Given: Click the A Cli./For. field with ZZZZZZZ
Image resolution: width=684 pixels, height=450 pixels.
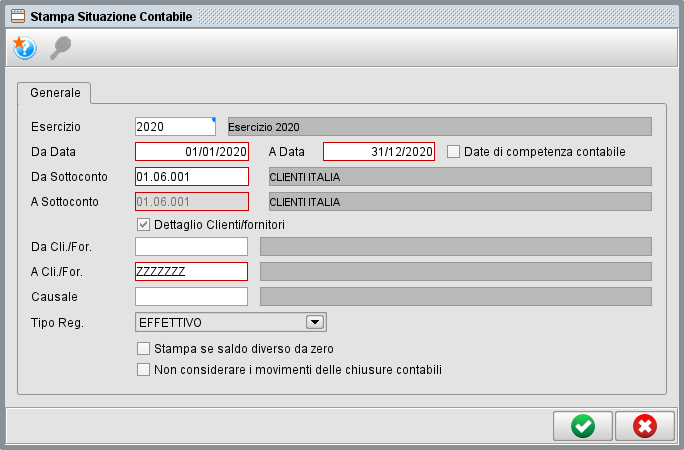Looking at the screenshot, I should [191, 271].
